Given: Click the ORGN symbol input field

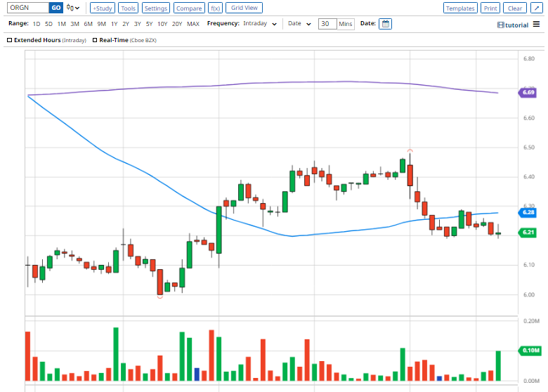Looking at the screenshot, I should click(28, 8).
